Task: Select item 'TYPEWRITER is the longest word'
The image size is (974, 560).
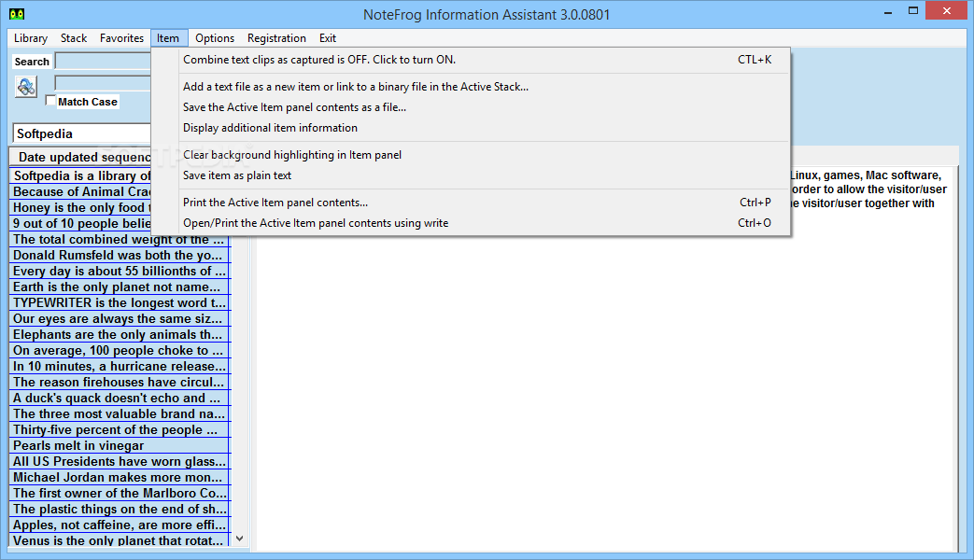Action: pos(120,303)
